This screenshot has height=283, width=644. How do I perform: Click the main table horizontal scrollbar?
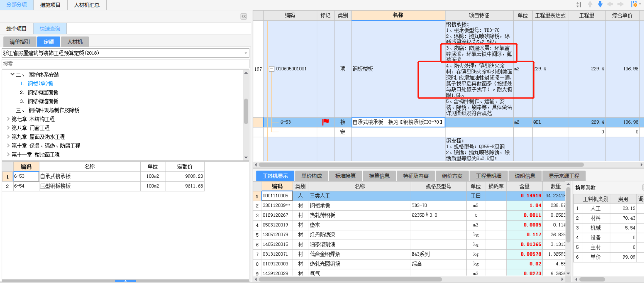[421, 165]
